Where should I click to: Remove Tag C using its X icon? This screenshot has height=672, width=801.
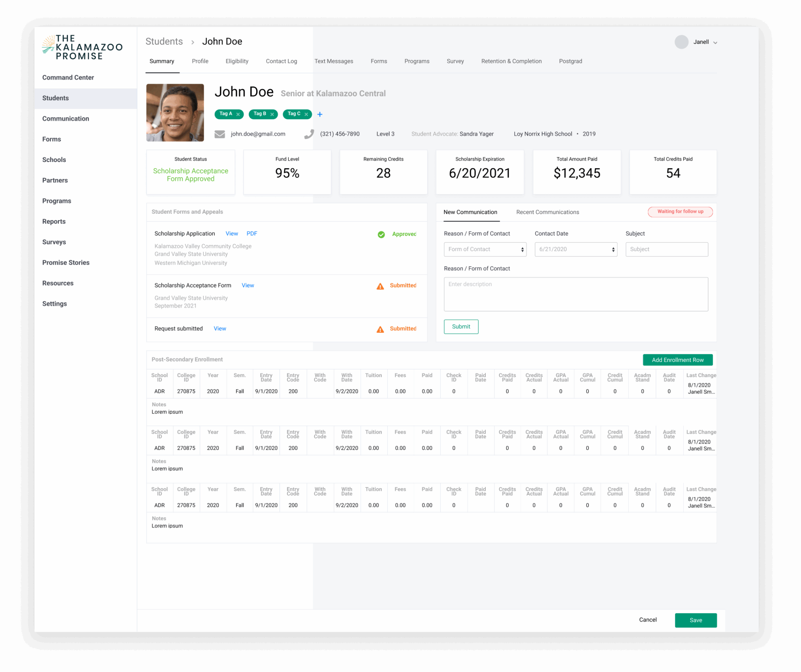tap(306, 114)
